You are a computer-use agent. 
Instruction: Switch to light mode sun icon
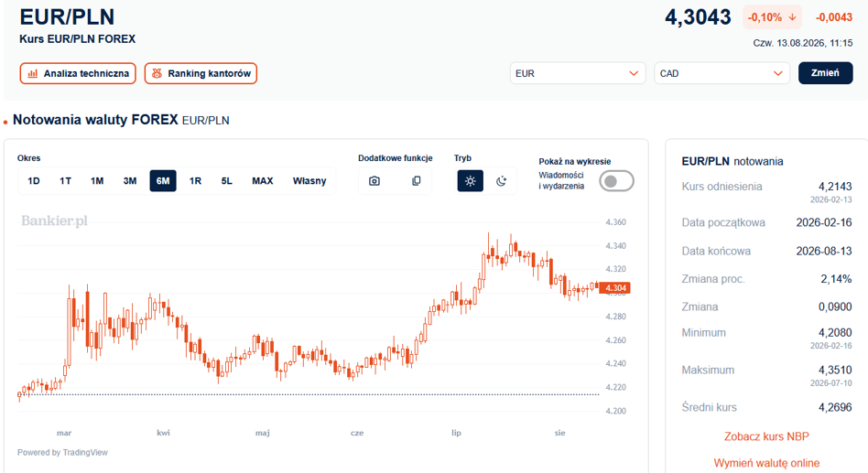470,181
